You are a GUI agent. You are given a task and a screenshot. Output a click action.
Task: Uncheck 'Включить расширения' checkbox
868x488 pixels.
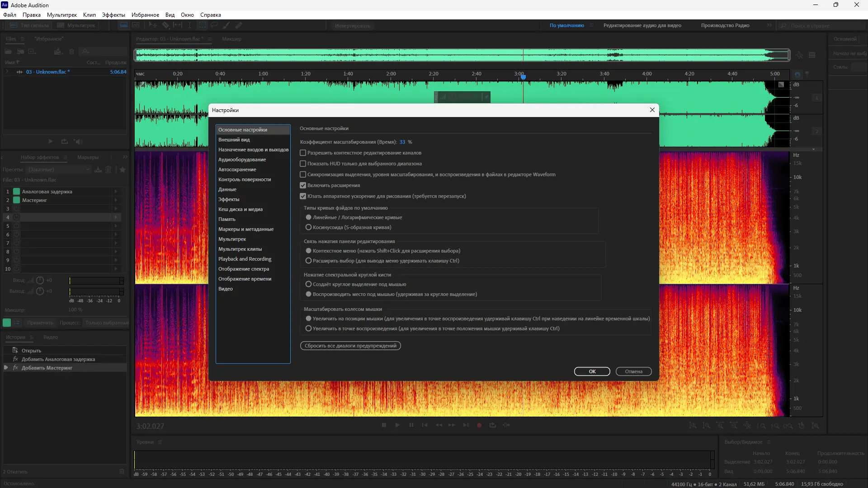click(303, 186)
